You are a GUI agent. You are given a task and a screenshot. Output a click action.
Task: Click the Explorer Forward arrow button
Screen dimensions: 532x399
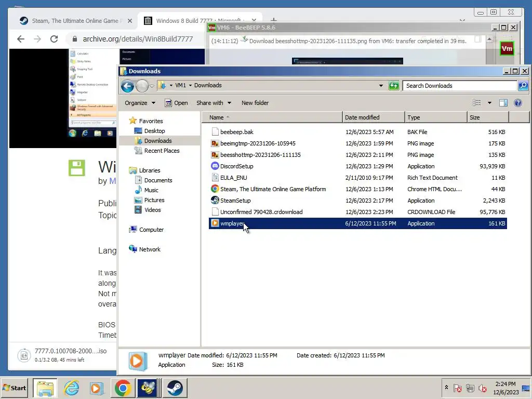(x=142, y=86)
